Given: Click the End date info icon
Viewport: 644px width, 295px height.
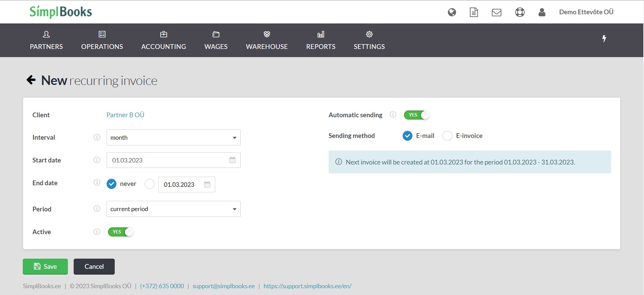Looking at the screenshot, I should pos(97,183).
